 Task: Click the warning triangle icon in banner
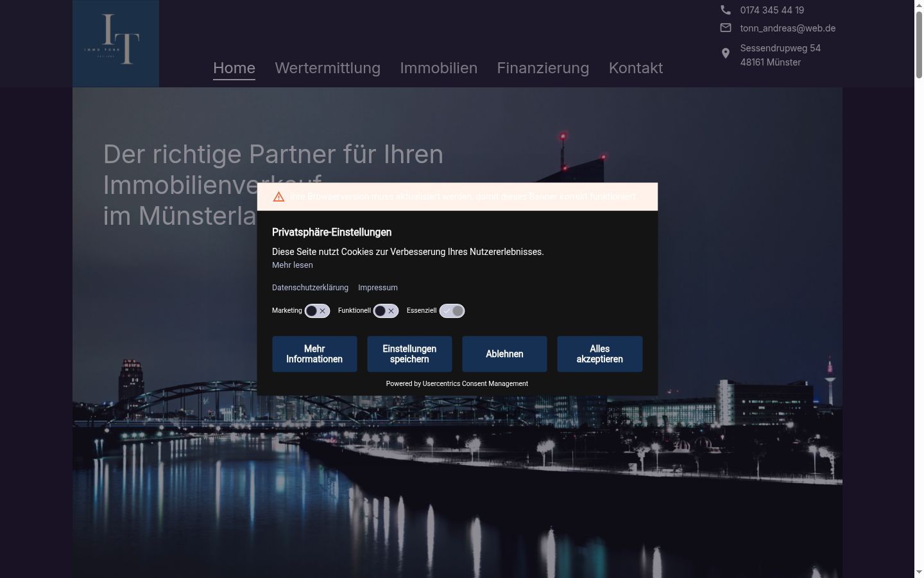coord(278,197)
